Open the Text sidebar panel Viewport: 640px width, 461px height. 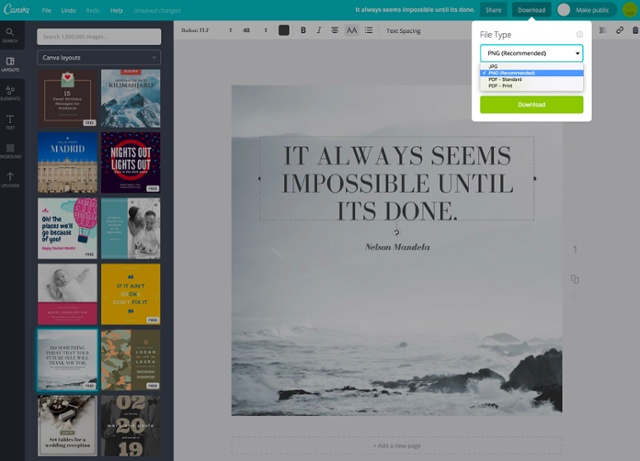(x=10, y=122)
